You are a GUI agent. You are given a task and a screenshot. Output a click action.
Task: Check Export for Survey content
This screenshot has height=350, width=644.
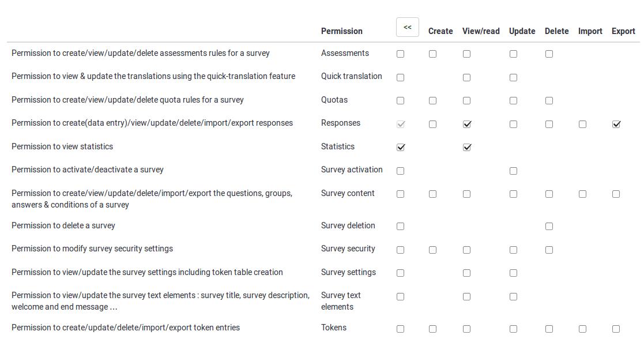(616, 194)
